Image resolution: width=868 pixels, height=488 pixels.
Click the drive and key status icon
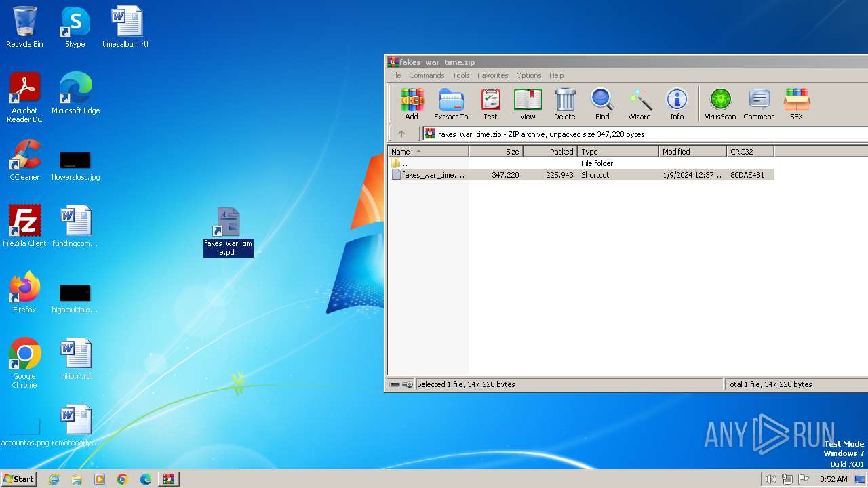401,384
